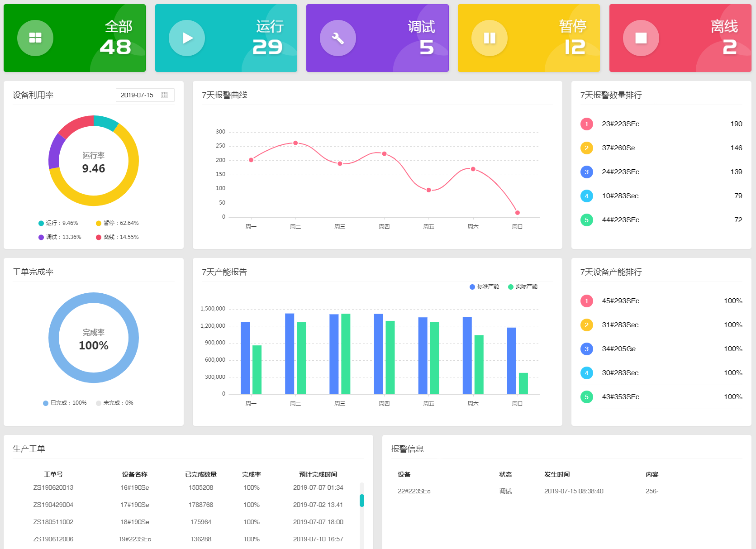The height and width of the screenshot is (549, 756).
Task: Click the wrench icon on Debug card
Action: click(338, 38)
